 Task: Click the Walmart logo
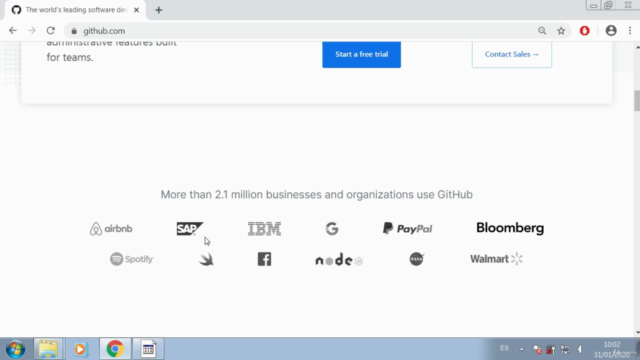point(496,259)
